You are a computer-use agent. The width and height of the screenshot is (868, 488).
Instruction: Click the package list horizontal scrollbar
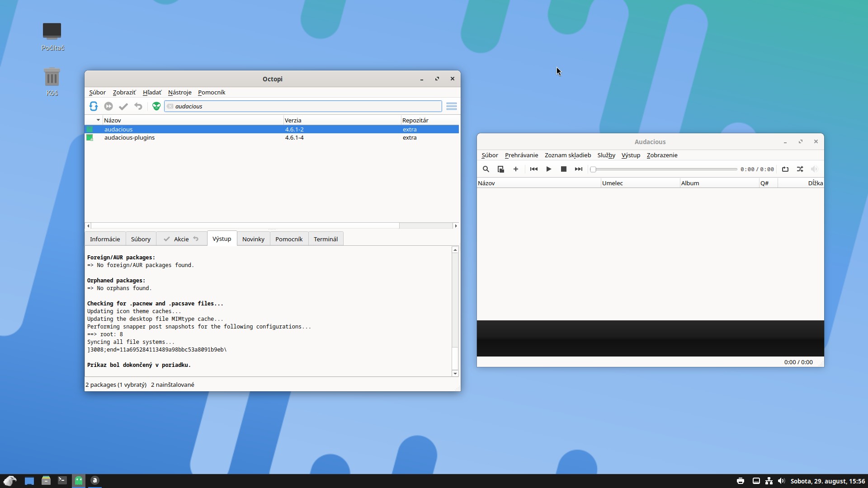pyautogui.click(x=272, y=225)
